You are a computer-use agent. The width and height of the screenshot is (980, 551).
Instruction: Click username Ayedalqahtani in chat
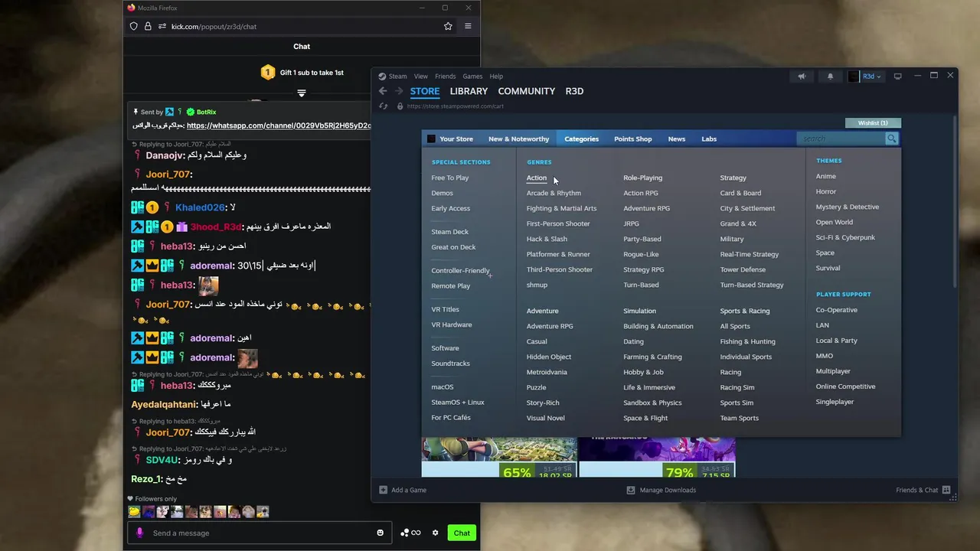165,404
